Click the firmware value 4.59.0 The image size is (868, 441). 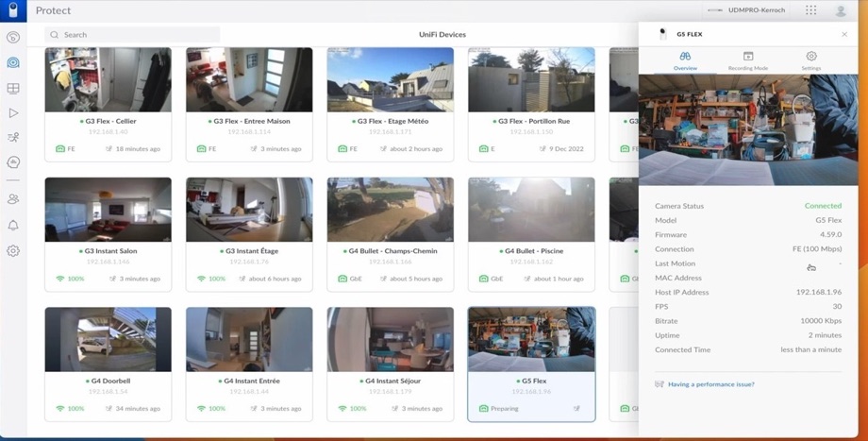coord(831,234)
